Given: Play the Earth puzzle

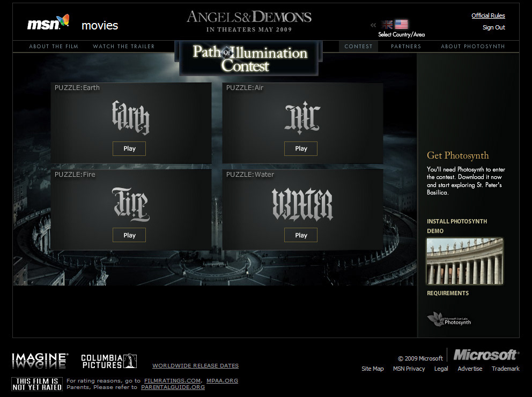Looking at the screenshot, I should coord(129,148).
